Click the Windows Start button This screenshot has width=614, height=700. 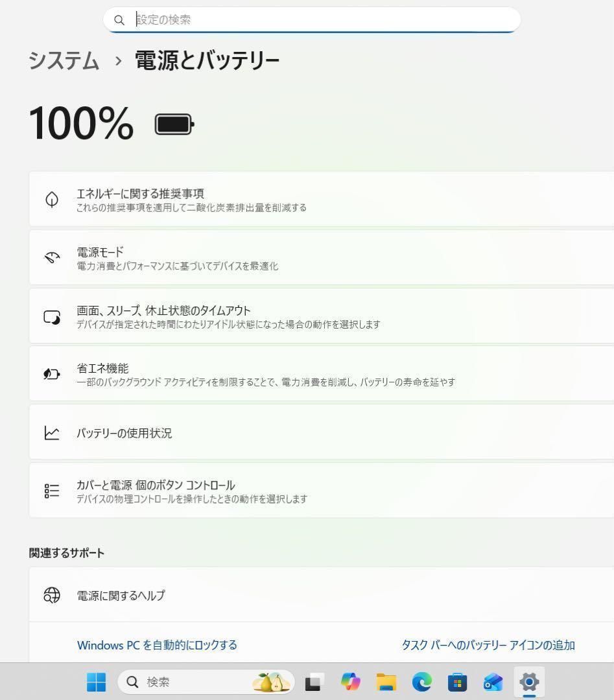pos(97,682)
